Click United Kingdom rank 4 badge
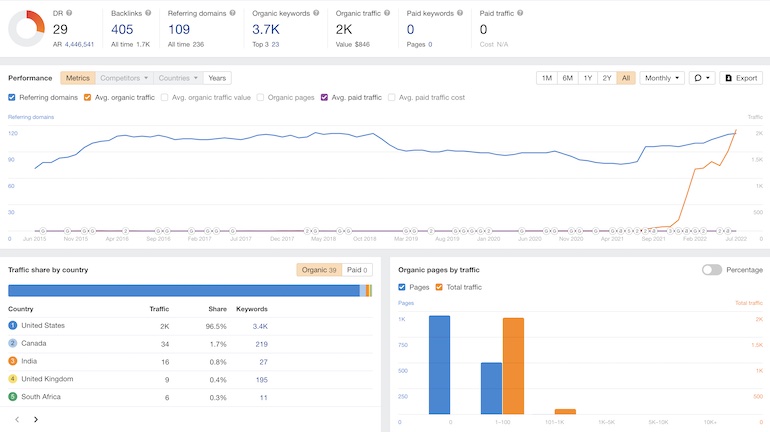This screenshot has width=770, height=432. 13,379
